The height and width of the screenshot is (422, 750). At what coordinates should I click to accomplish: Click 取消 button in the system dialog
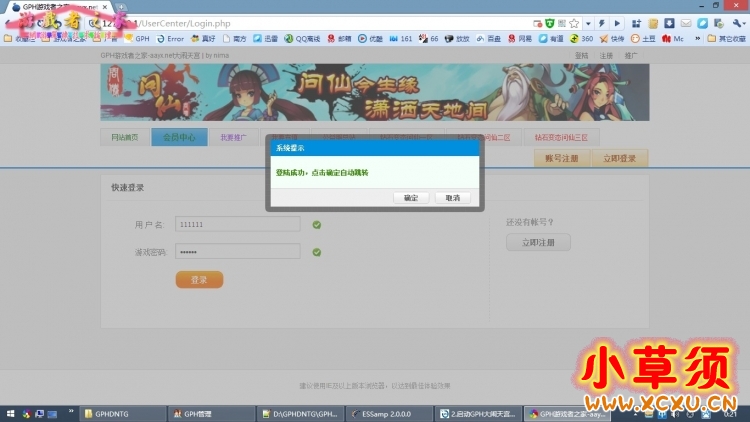pos(452,198)
